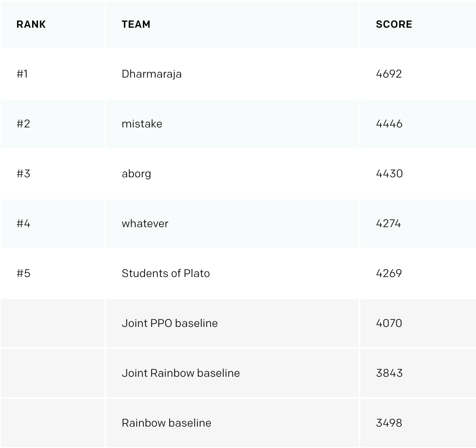Screen dimensions: 476x448
Task: Select the Dharmaraja team name
Action: tap(152, 74)
